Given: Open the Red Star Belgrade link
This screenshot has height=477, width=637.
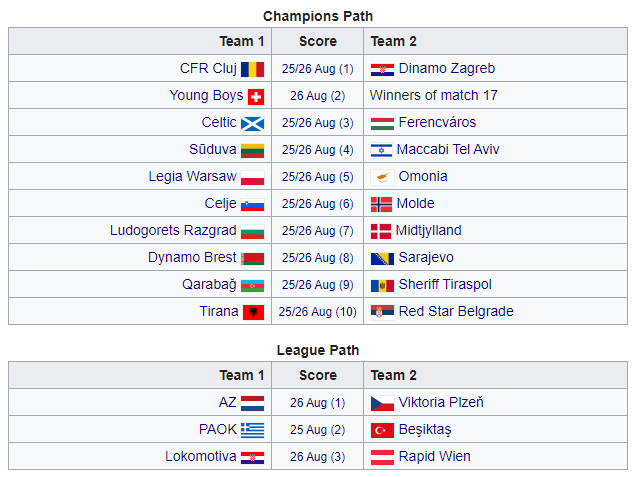Looking at the screenshot, I should coord(456,312).
